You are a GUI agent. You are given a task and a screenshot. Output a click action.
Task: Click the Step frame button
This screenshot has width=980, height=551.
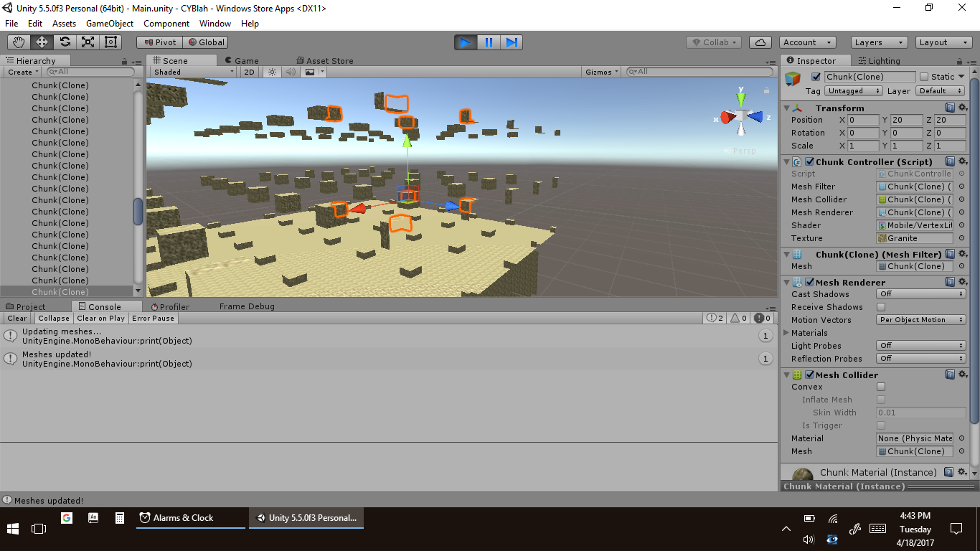tap(512, 42)
